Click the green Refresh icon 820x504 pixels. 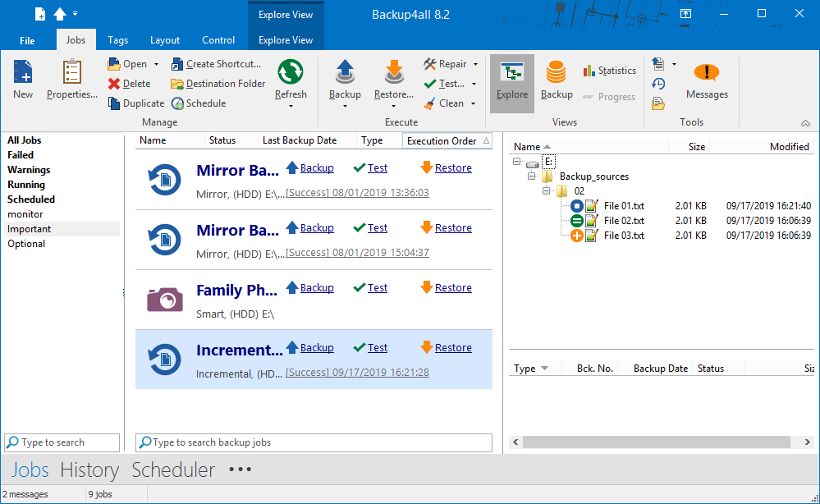[x=290, y=73]
